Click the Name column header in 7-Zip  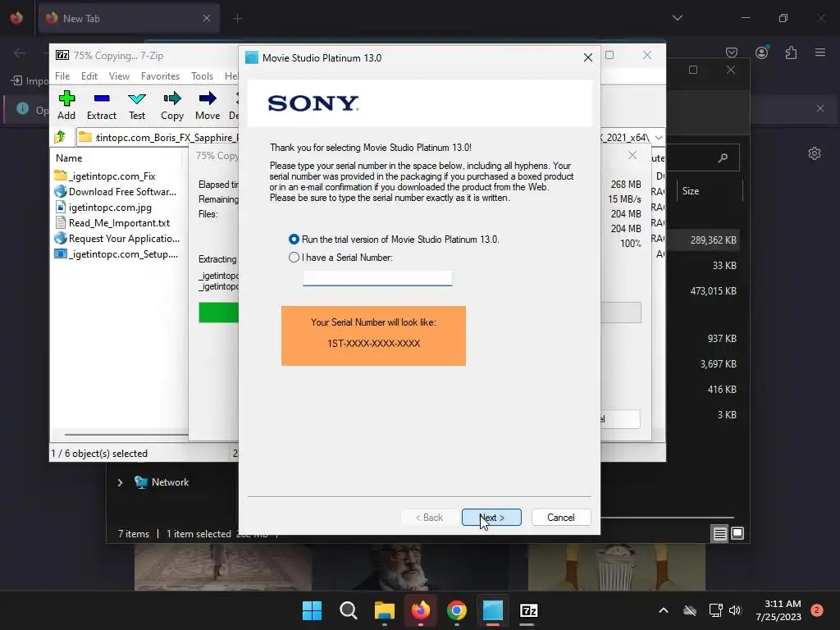point(69,158)
